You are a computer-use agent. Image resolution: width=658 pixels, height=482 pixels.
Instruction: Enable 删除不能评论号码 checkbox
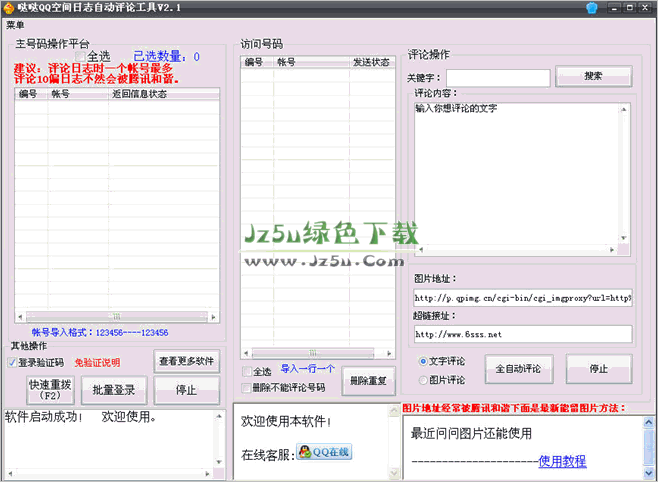tap(246, 388)
